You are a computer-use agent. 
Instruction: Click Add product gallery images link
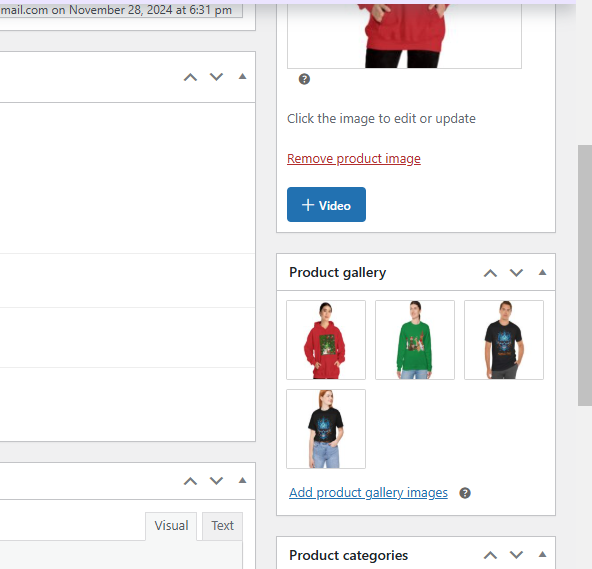(x=368, y=493)
